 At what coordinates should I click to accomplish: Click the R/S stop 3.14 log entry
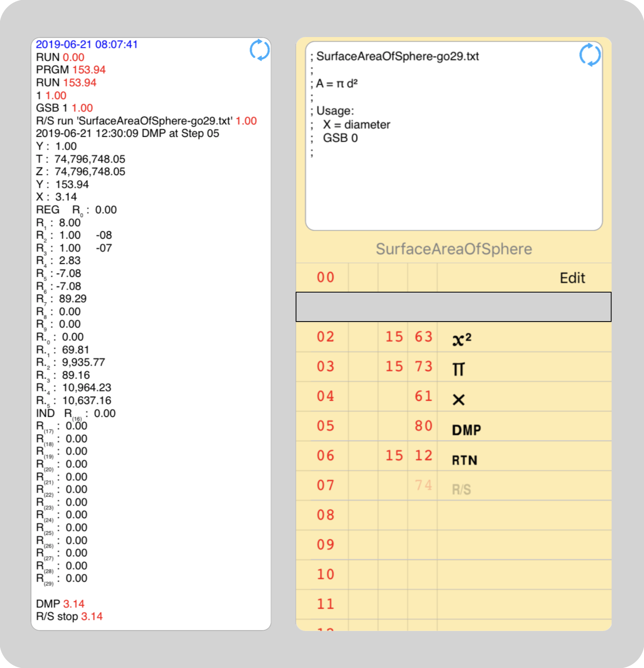click(x=69, y=616)
